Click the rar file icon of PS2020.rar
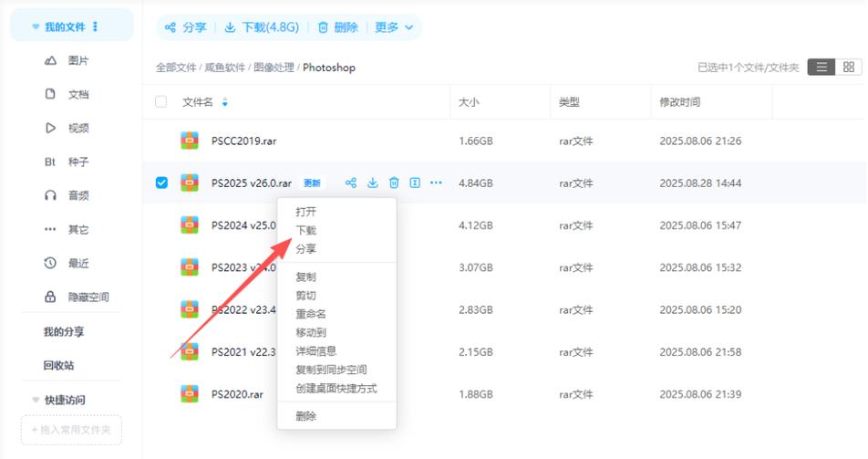Image resolution: width=868 pixels, height=459 pixels. tap(190, 394)
